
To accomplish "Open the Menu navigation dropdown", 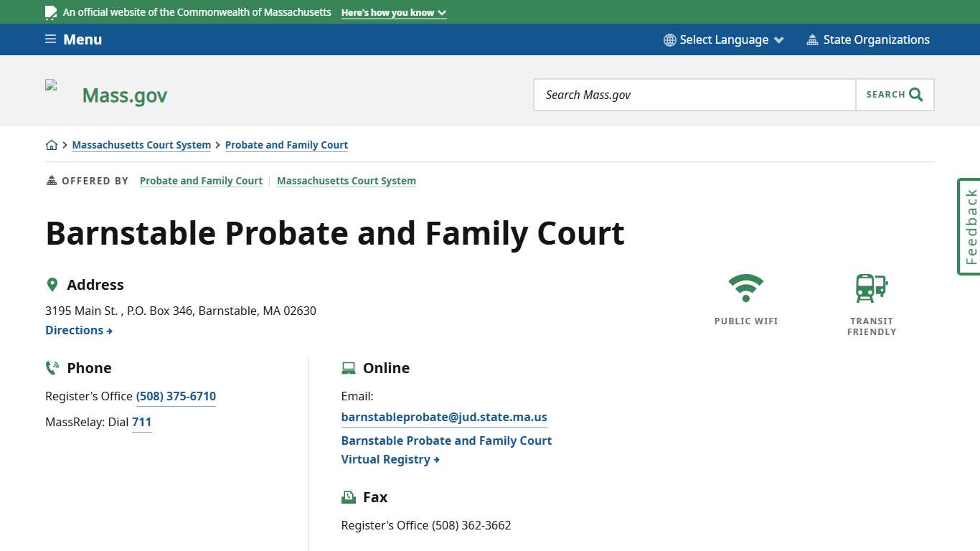I will click(72, 39).
